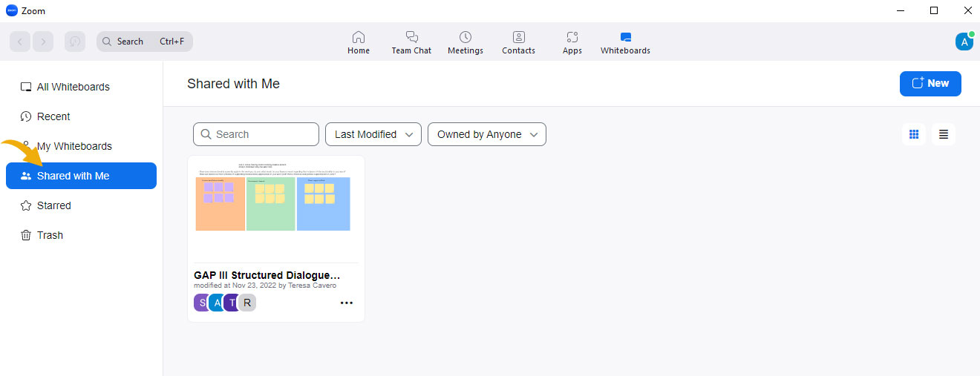Switch to Team Chat tab
The width and height of the screenshot is (980, 376).
click(411, 43)
